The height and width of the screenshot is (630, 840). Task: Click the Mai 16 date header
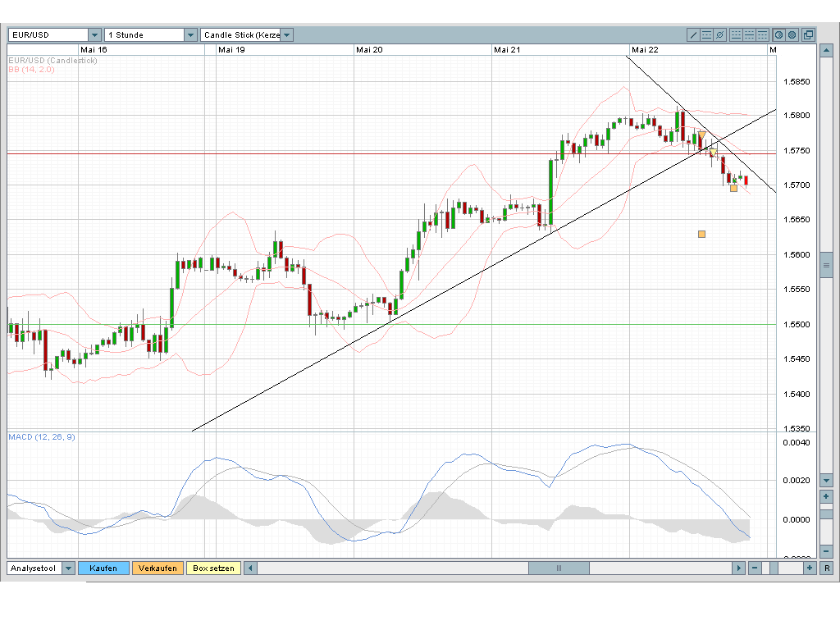[x=94, y=50]
